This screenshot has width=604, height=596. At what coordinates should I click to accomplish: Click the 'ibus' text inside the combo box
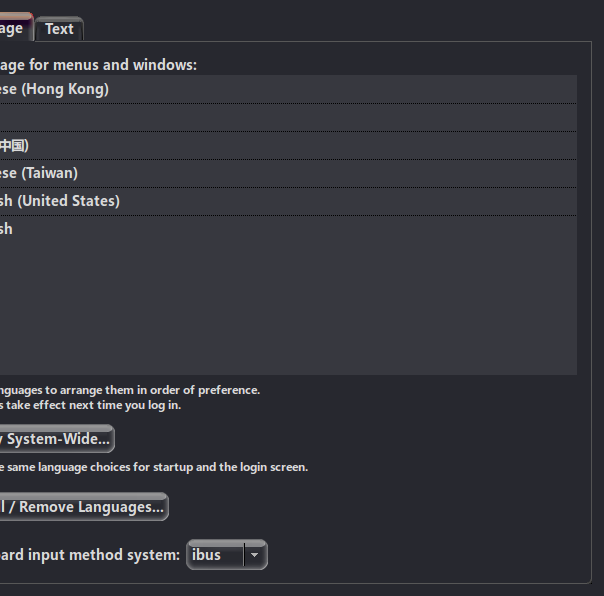click(206, 555)
